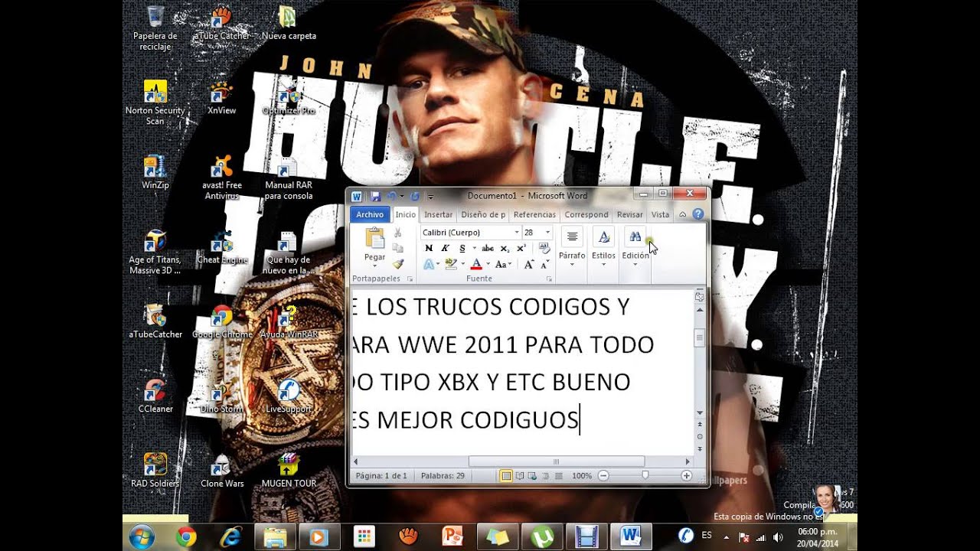Click the Save icon in Word's quick access toolbar
The height and width of the screenshot is (551, 980).
pyautogui.click(x=375, y=197)
